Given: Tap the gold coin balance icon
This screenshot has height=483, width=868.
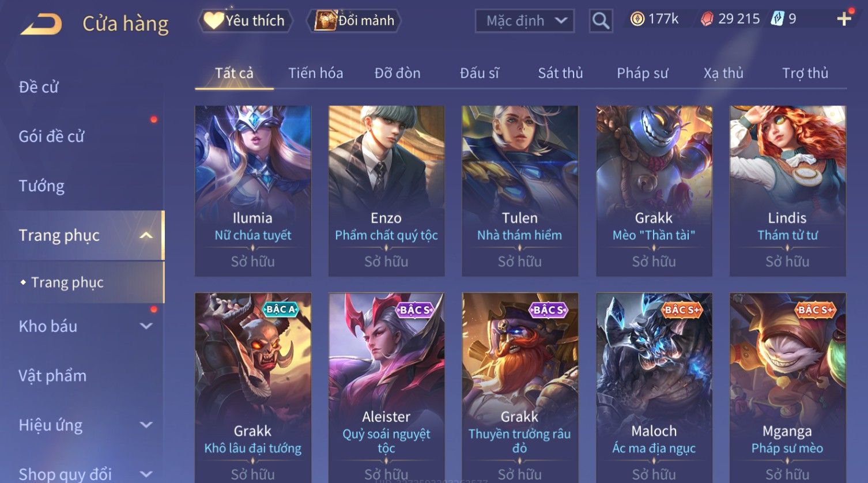Looking at the screenshot, I should (637, 19).
